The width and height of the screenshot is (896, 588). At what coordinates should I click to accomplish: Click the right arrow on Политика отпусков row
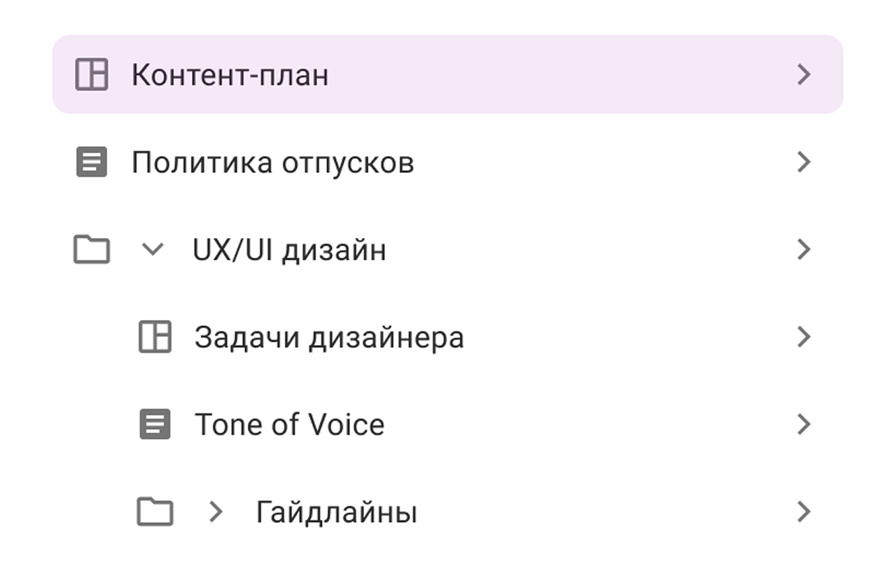pyautogui.click(x=804, y=162)
